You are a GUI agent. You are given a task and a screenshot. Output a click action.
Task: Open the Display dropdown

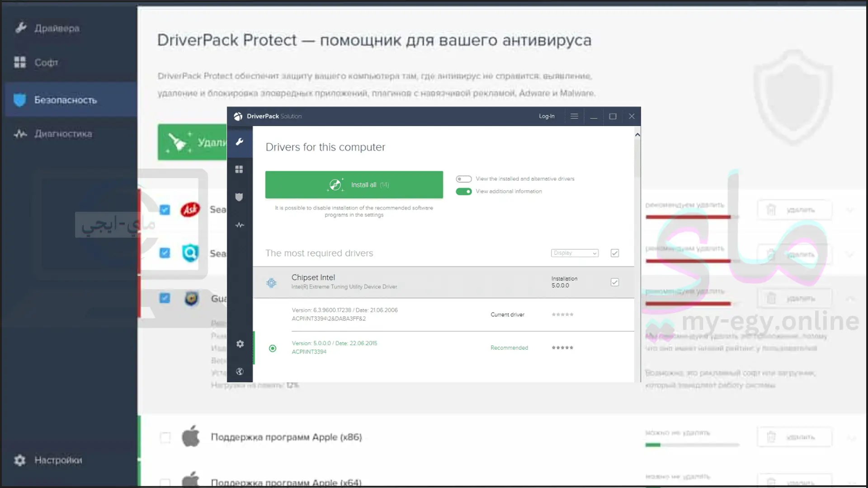point(575,253)
